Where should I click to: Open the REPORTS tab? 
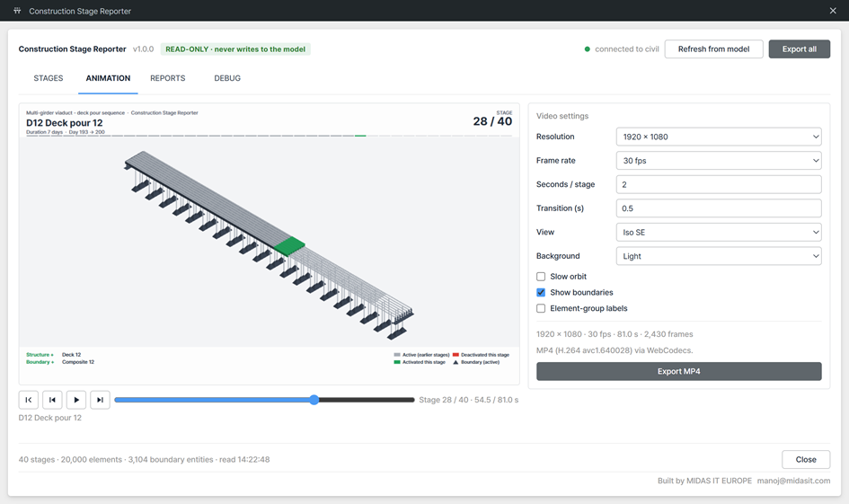tap(168, 78)
